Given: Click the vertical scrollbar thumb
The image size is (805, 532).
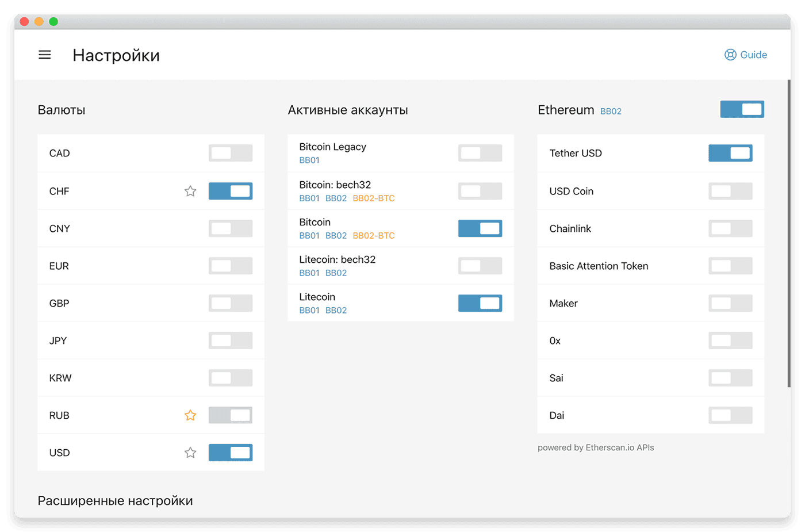Looking at the screenshot, I should pos(789,233).
